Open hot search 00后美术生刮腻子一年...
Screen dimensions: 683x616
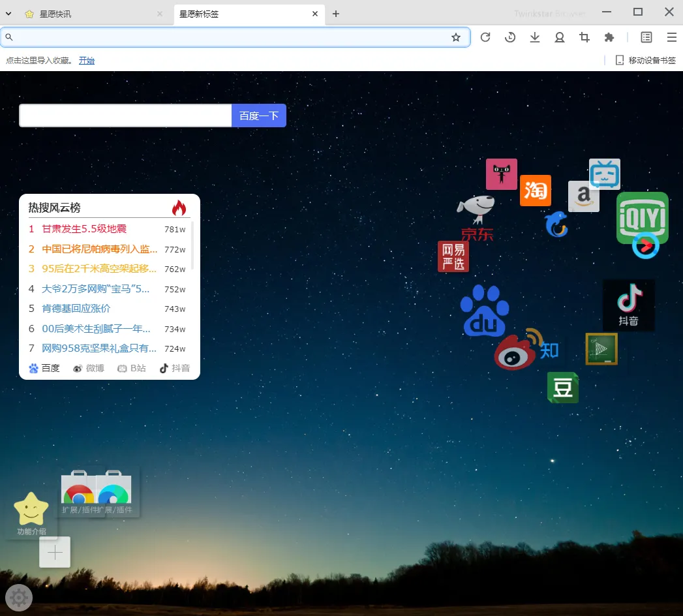(x=96, y=328)
